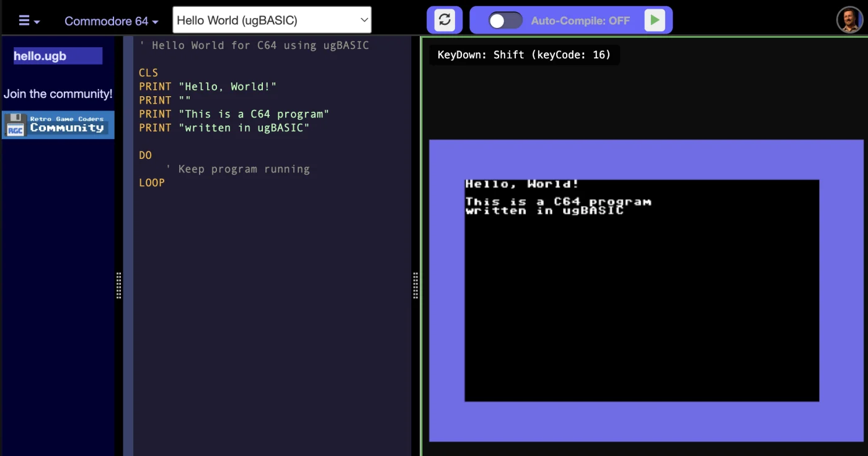
Task: Toggle the Auto-Compile switch on
Action: [x=505, y=20]
